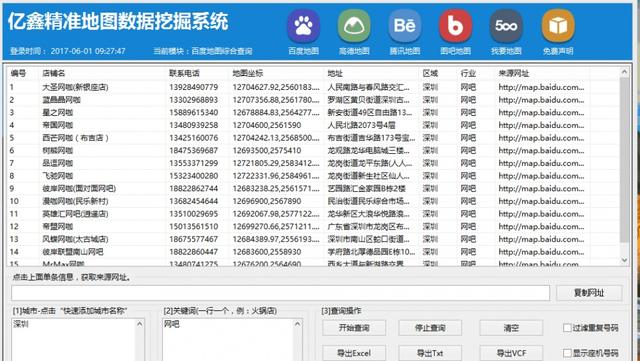This screenshot has width=640, height=361.
Task: Click the 开始查询 button
Action: (x=354, y=328)
